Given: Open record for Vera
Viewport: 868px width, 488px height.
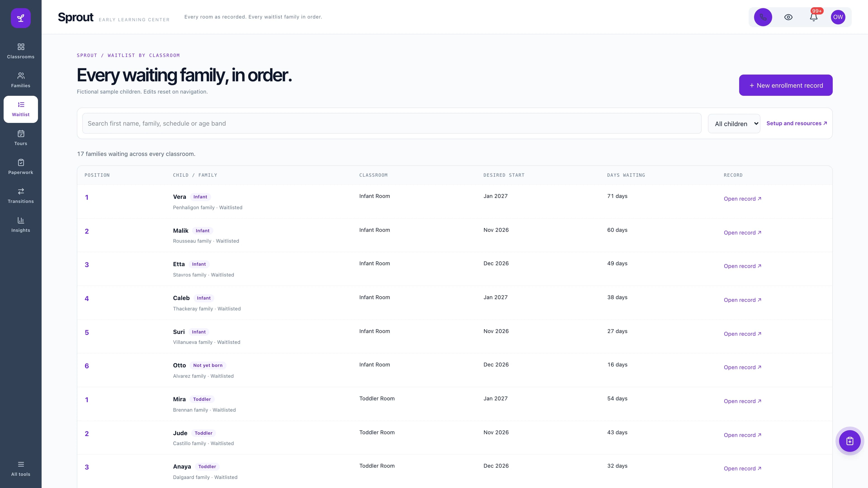Looking at the screenshot, I should [742, 199].
